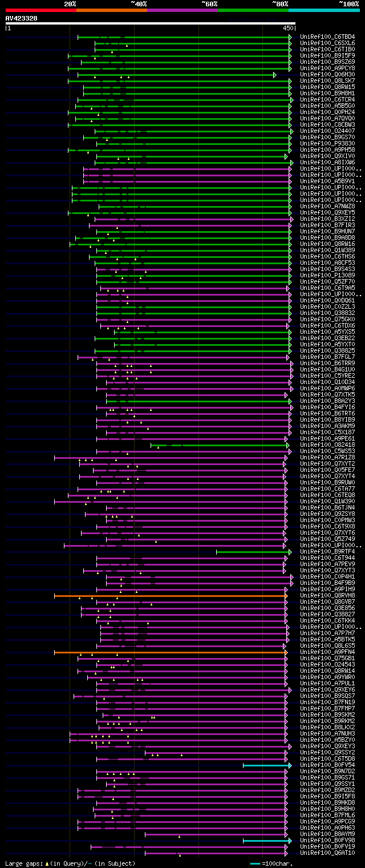Select the UniRef100_Q6AT10 label
The width and height of the screenshot is (365, 868).
(x=327, y=853)
